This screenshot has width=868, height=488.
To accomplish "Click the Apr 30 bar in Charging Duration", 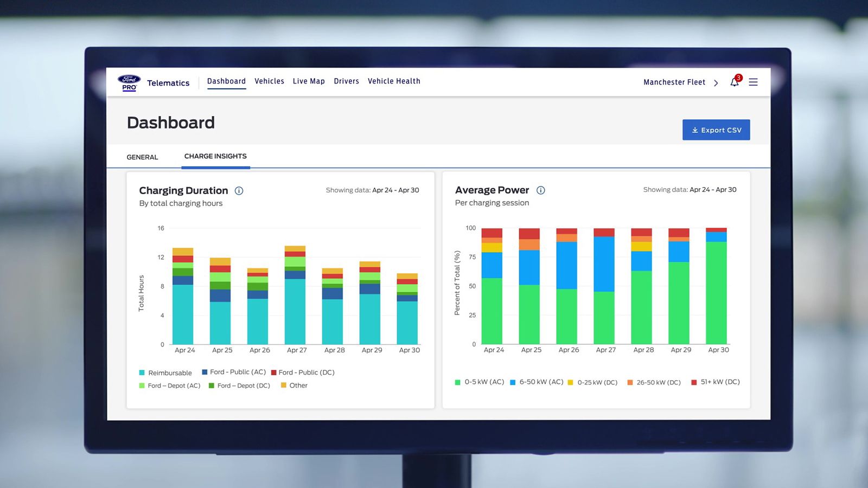I will 407,309.
